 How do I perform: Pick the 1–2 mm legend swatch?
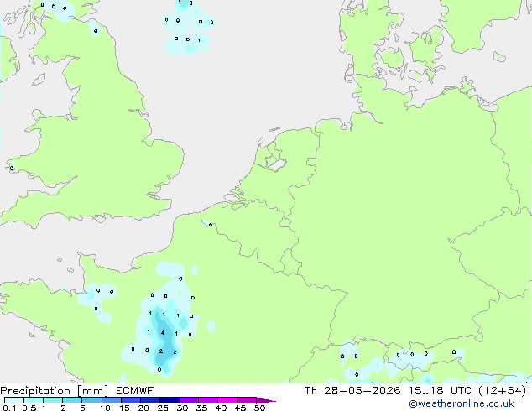[53, 400]
